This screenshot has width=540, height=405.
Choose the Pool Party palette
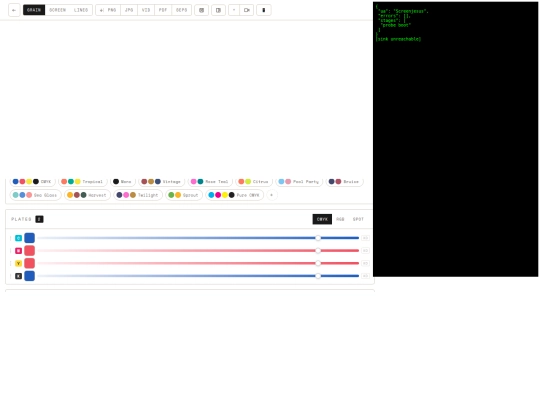(x=299, y=181)
